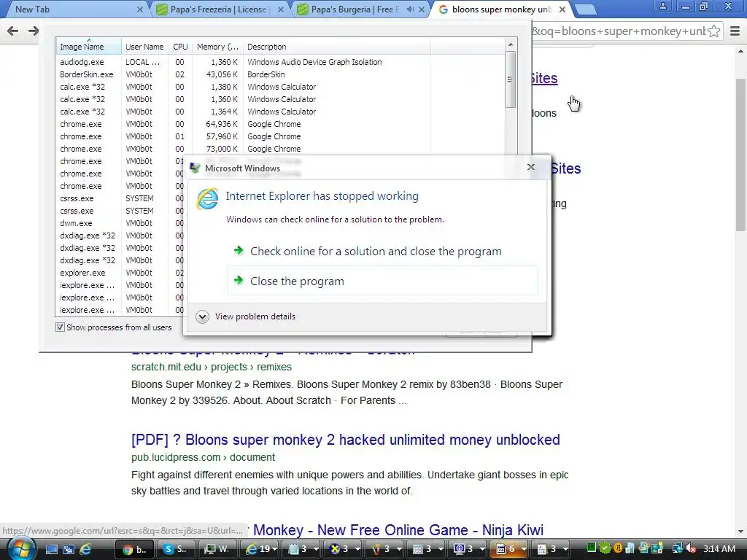
Task: Open the Chrome user profile button
Action: tap(662, 7)
